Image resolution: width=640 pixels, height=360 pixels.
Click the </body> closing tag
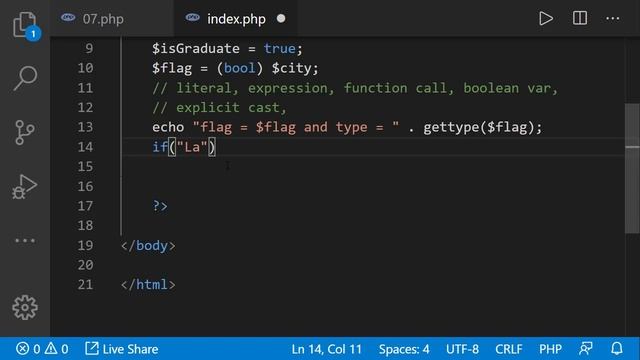tap(148, 246)
